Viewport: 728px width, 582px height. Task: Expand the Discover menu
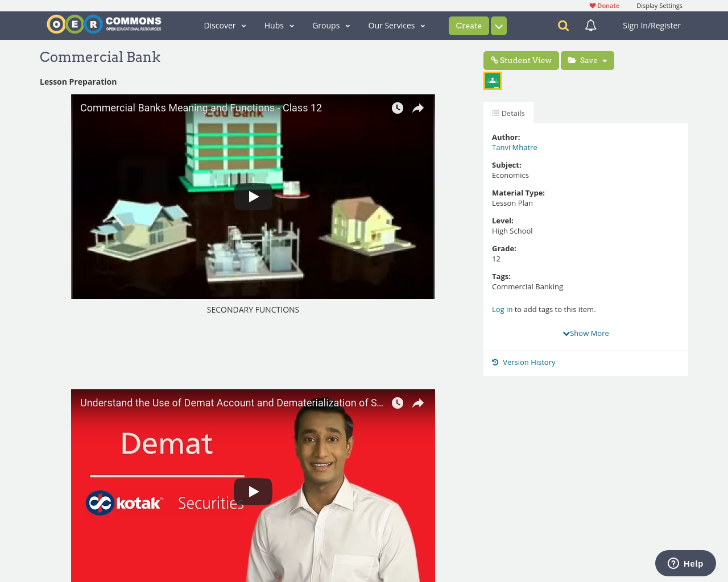(x=225, y=26)
